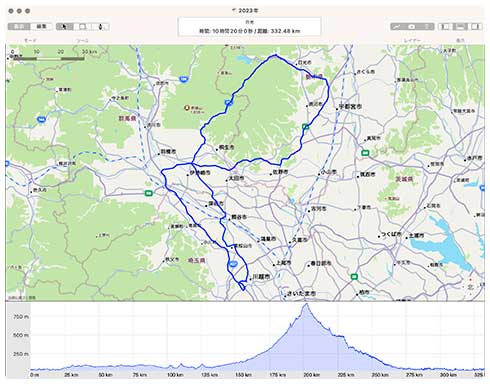Switch to 編集 (edit) mode
Screen dimensions: 490x384
[x=41, y=26]
